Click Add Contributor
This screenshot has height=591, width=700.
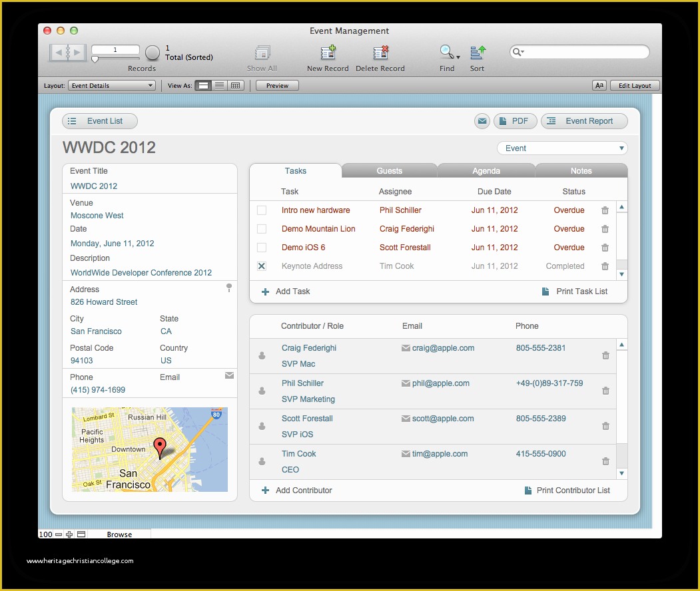[x=296, y=491]
